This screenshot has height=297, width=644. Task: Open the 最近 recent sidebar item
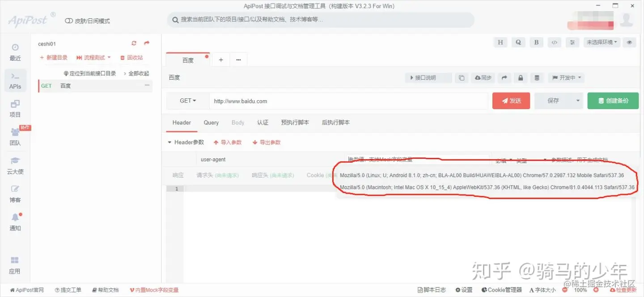(x=15, y=52)
